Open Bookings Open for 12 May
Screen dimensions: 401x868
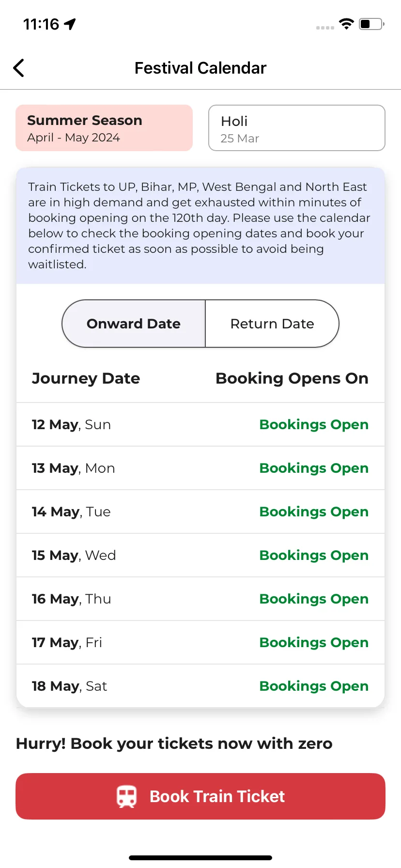coord(314,424)
